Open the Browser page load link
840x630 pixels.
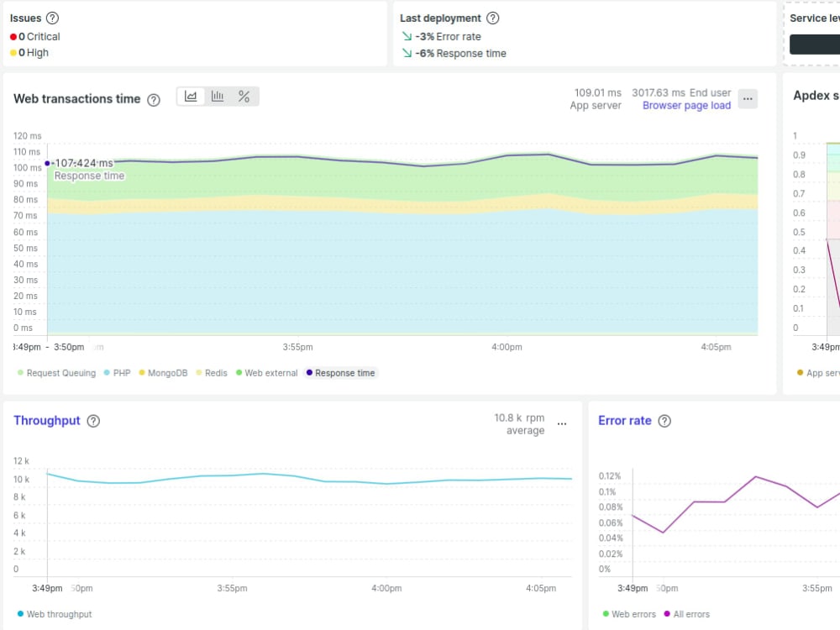point(686,105)
